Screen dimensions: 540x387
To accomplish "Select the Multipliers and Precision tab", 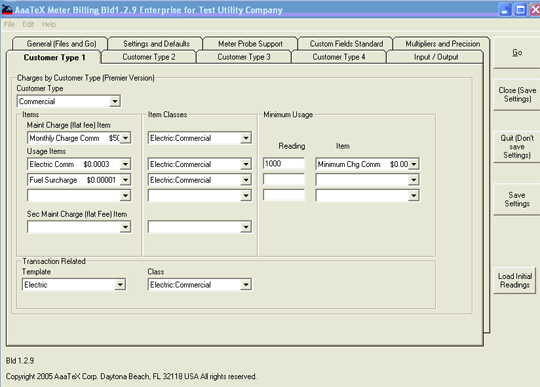I will click(x=442, y=44).
